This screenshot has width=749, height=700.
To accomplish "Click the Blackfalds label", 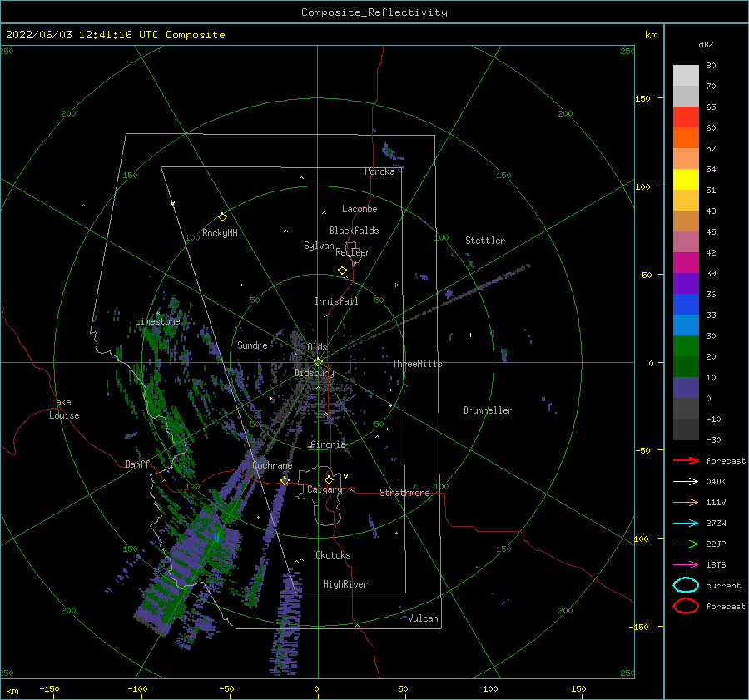I will tap(354, 231).
